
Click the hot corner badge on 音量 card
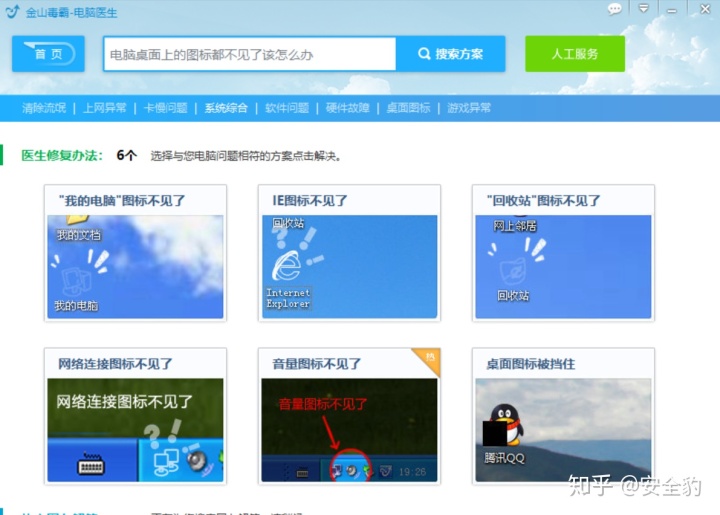(x=429, y=359)
